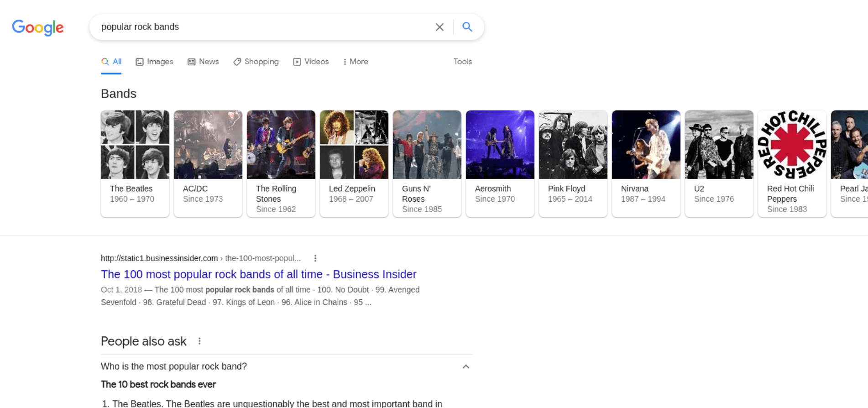Click the 'Oct 1, 2018' snippet text
This screenshot has width=868, height=408.
coord(121,290)
